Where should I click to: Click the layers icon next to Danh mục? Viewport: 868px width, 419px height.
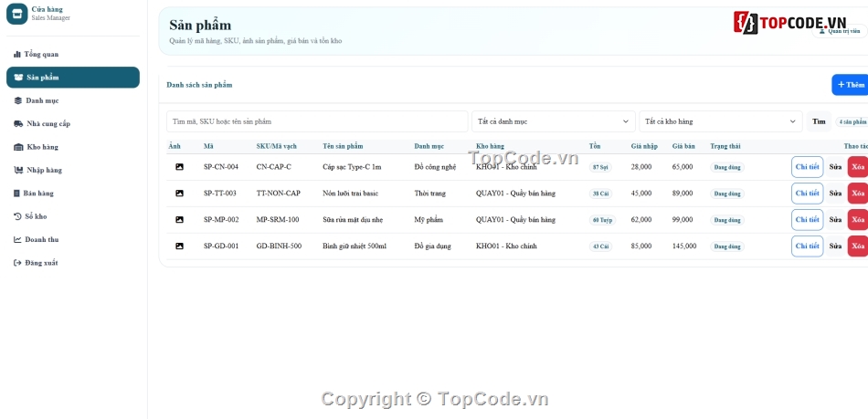pyautogui.click(x=18, y=100)
